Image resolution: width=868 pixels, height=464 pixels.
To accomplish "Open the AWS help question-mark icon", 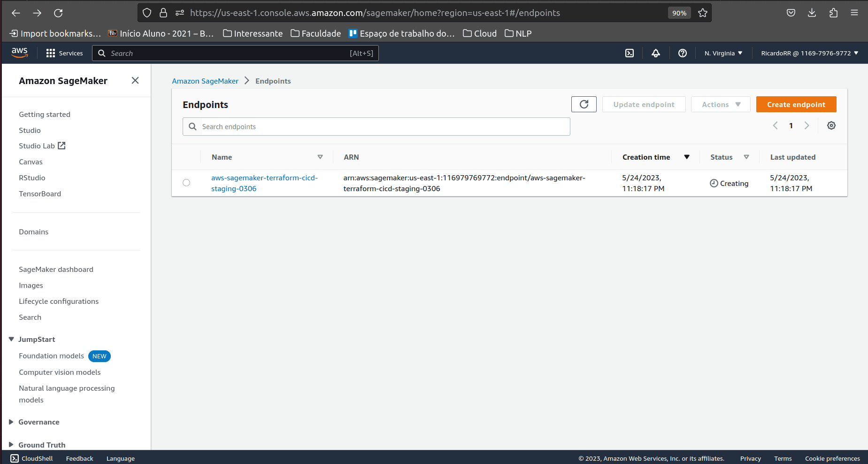I will [x=683, y=54].
